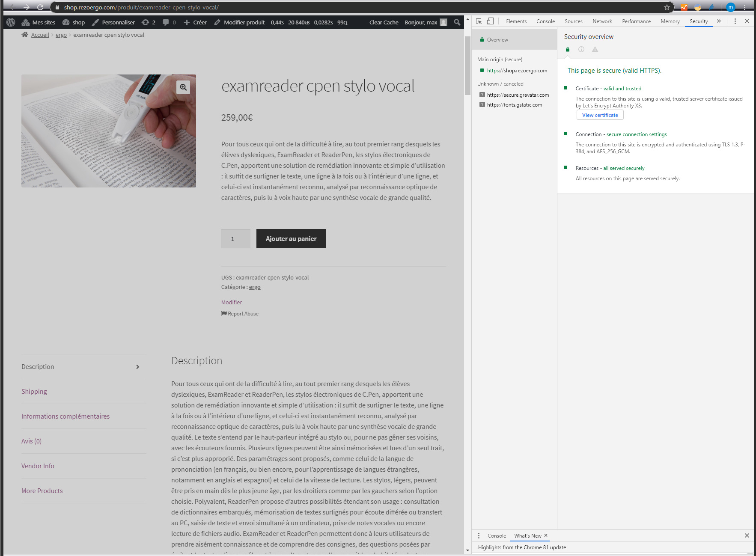Click the quantity input field
This screenshot has height=556, width=756.
[236, 238]
